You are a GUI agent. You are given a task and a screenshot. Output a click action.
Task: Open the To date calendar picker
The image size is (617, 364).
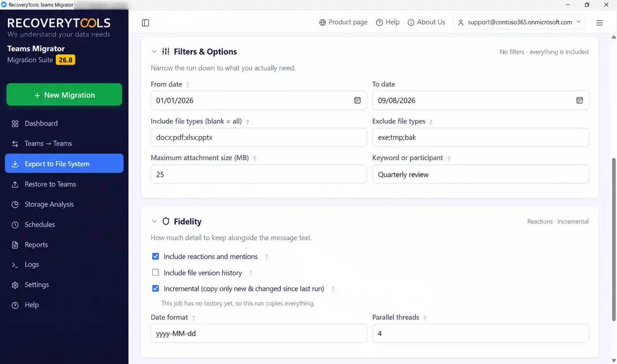click(580, 100)
